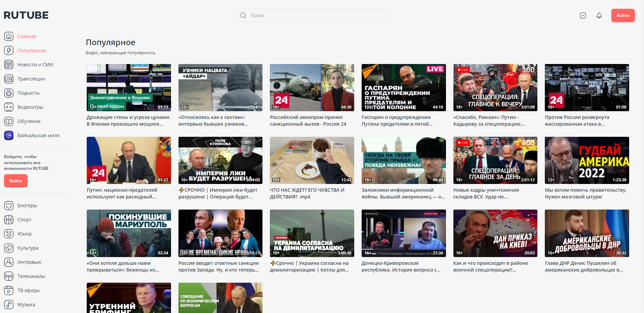Open «Относились как к скотам» video title
Viewport: 644px width, 313px height.
(213, 121)
